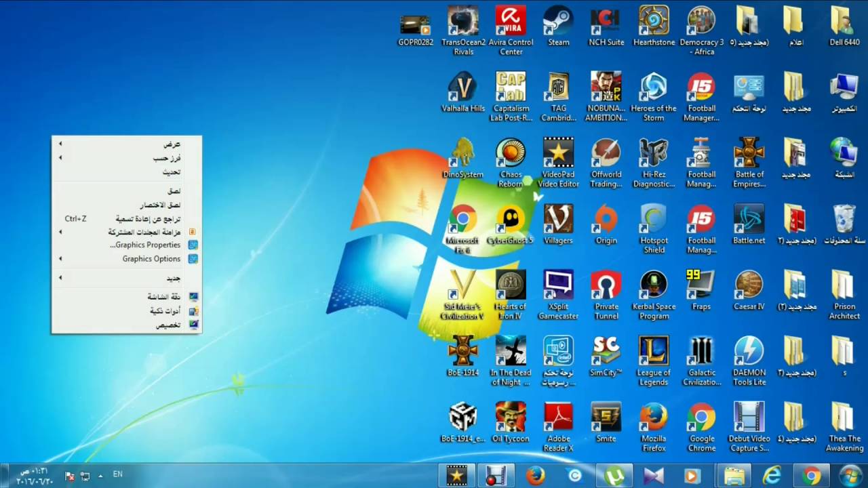Click the Windows Start orb
The height and width of the screenshot is (488, 868).
[x=850, y=476]
